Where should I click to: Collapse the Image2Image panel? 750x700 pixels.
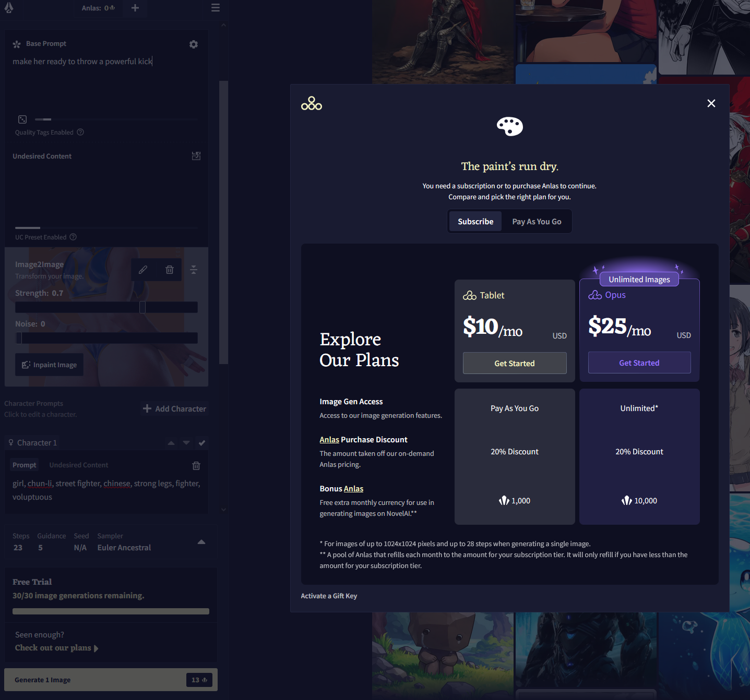[x=194, y=270]
